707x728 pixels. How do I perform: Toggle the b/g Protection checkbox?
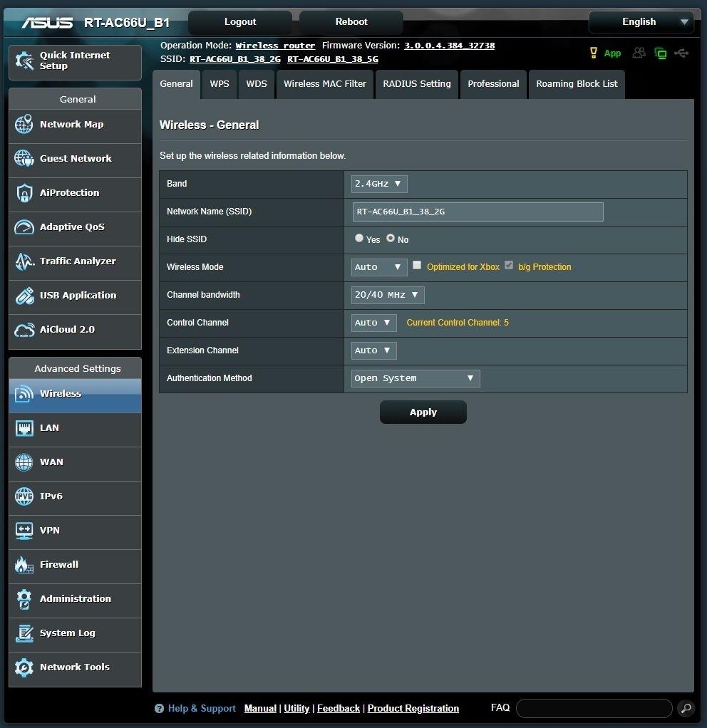click(x=509, y=265)
